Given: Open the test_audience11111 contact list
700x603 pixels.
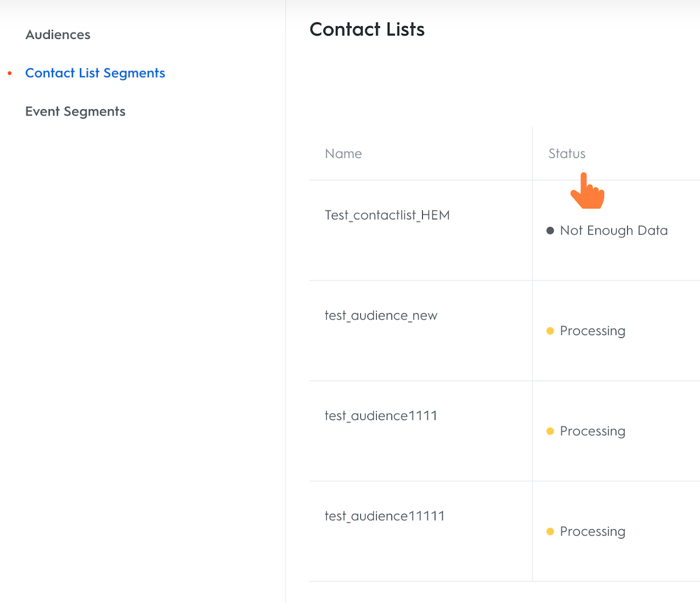Looking at the screenshot, I should (x=384, y=516).
